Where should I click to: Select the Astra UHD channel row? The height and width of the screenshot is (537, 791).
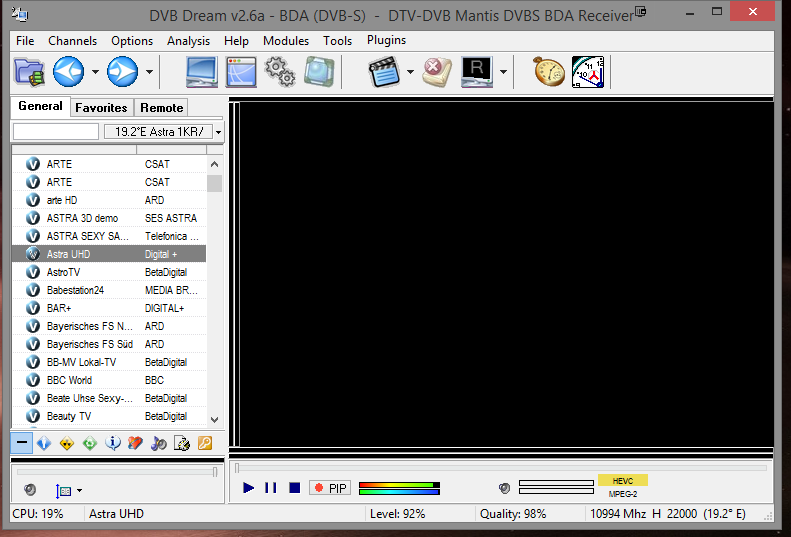(109, 254)
